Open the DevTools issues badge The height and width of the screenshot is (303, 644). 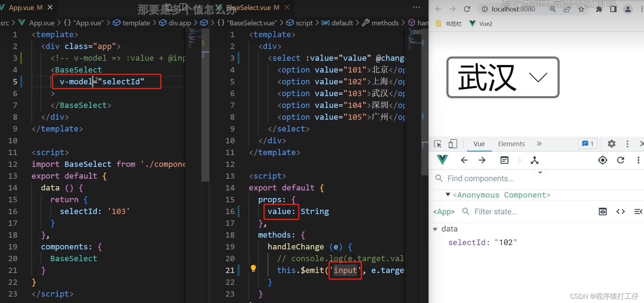click(x=588, y=144)
